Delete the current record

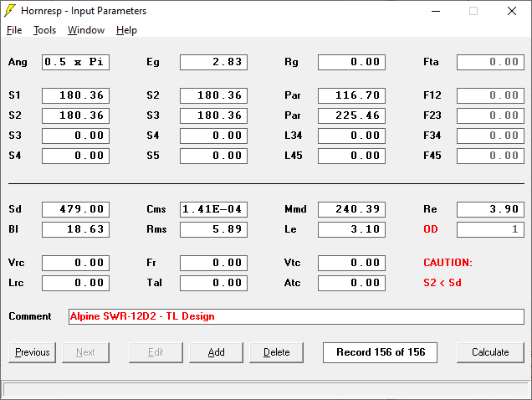click(277, 352)
